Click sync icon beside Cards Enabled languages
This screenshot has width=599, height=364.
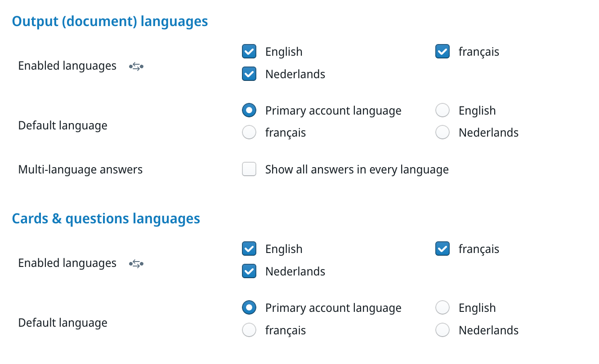pos(136,264)
